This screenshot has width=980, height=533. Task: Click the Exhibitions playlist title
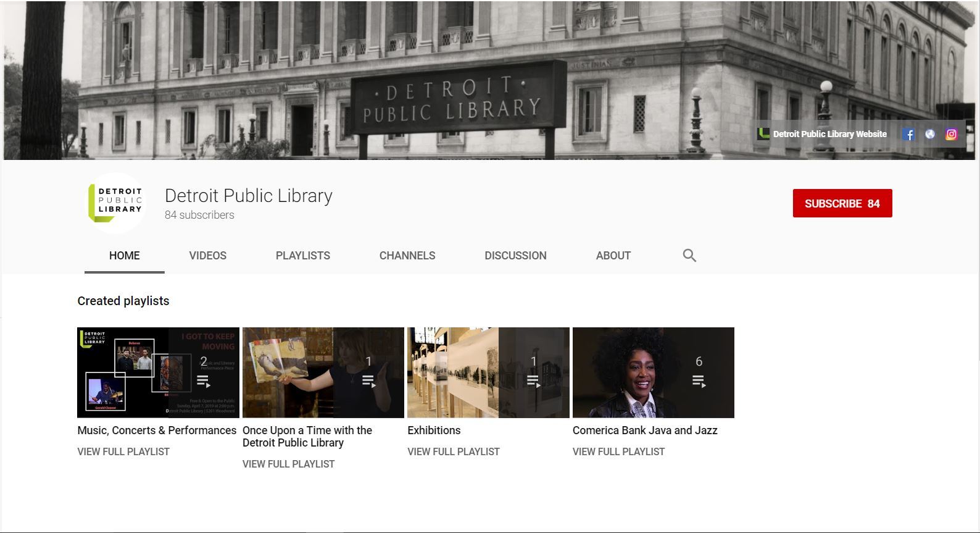[x=434, y=430]
